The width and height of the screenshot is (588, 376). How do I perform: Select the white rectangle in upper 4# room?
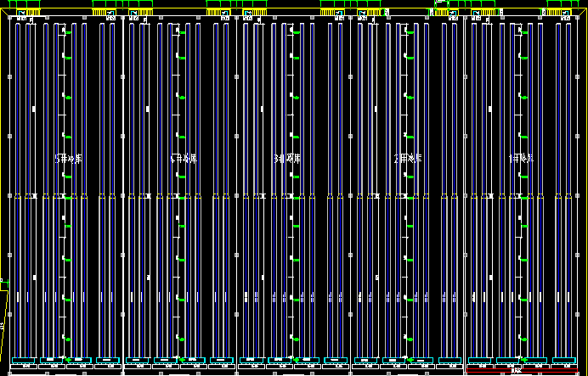tap(148, 109)
